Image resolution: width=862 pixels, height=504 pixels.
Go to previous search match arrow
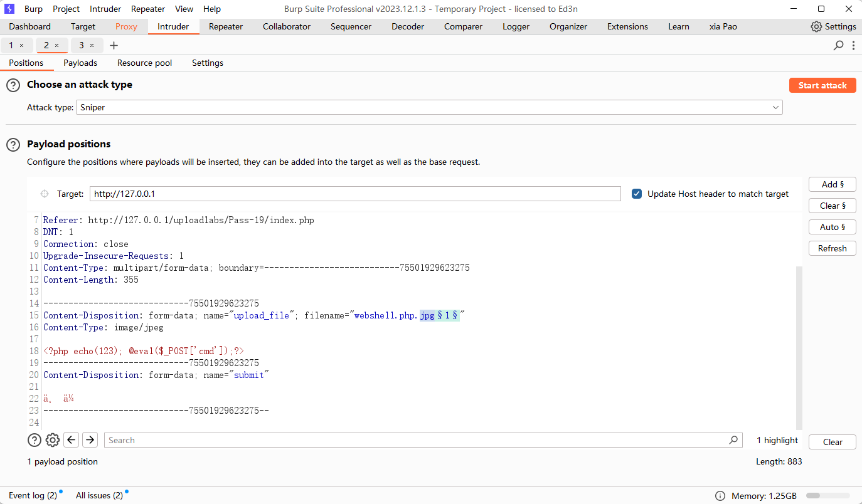[x=72, y=440]
